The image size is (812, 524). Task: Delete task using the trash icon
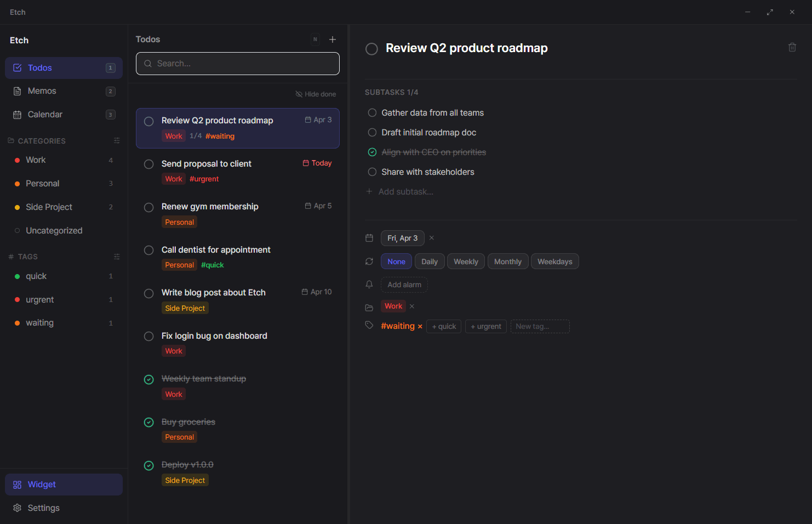pos(792,48)
